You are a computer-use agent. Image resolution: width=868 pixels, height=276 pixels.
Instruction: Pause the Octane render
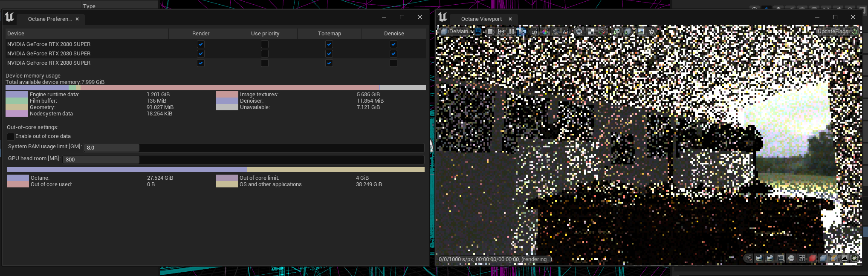click(x=511, y=31)
